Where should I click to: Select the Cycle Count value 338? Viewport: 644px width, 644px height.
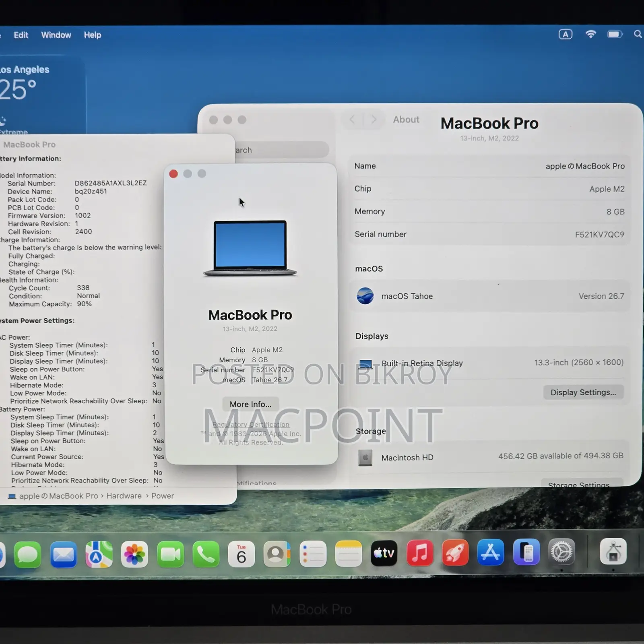coord(83,288)
